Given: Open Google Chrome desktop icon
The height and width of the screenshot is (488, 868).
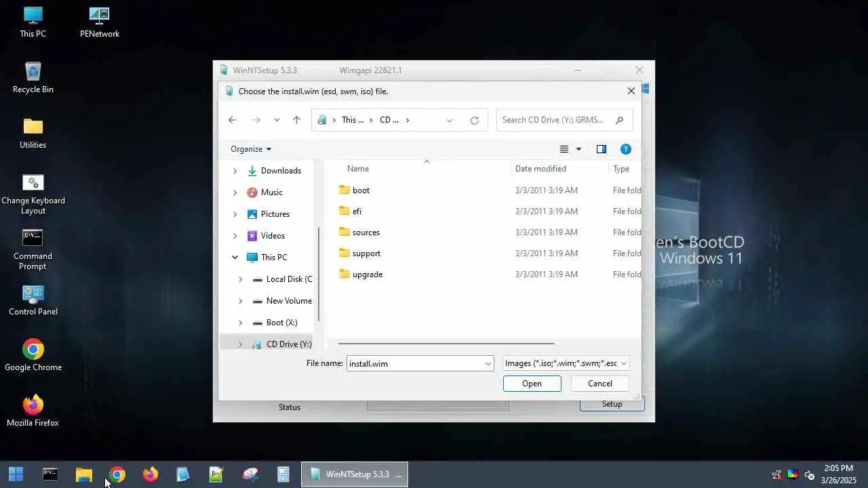Looking at the screenshot, I should 33,355.
